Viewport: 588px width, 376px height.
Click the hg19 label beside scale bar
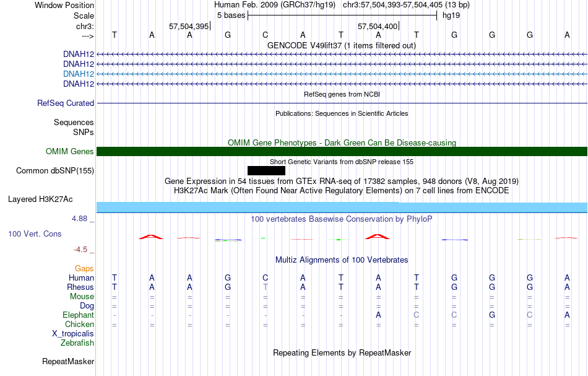pyautogui.click(x=451, y=15)
